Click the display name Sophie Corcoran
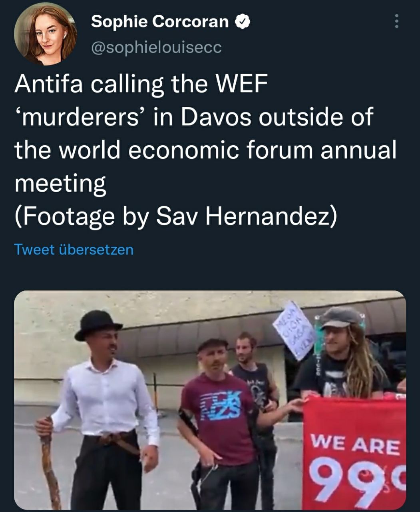This screenshot has height=512, width=420. click(x=160, y=22)
